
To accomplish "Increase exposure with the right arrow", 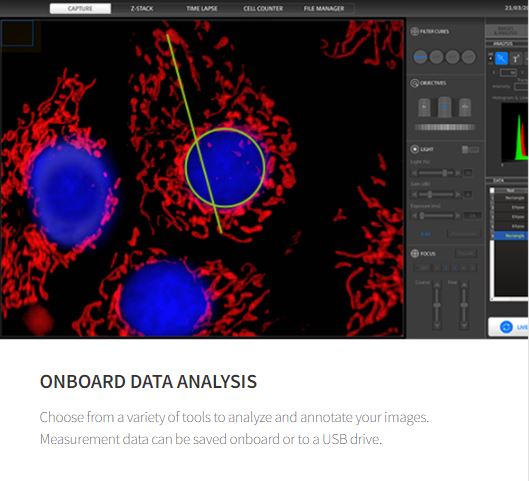I will click(458, 215).
